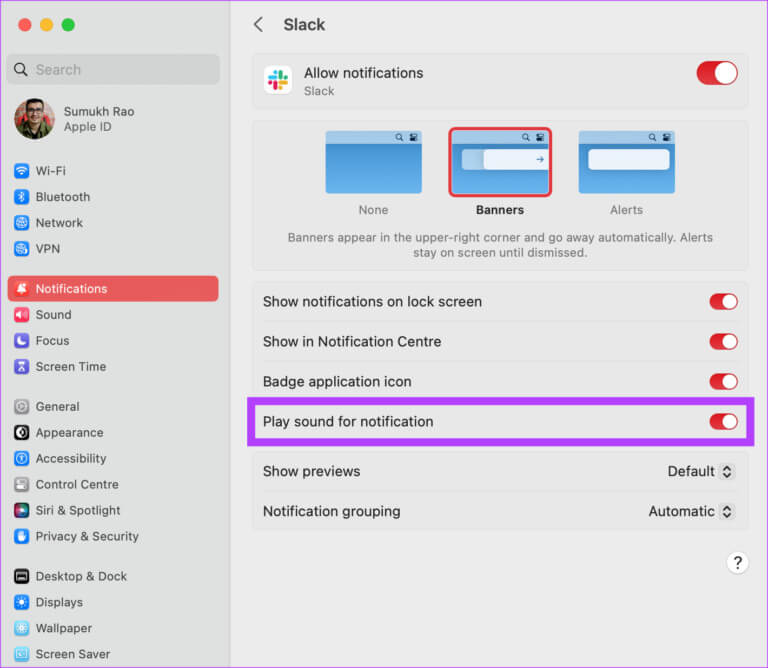
Task: Open Focus settings label in sidebar
Action: point(52,341)
